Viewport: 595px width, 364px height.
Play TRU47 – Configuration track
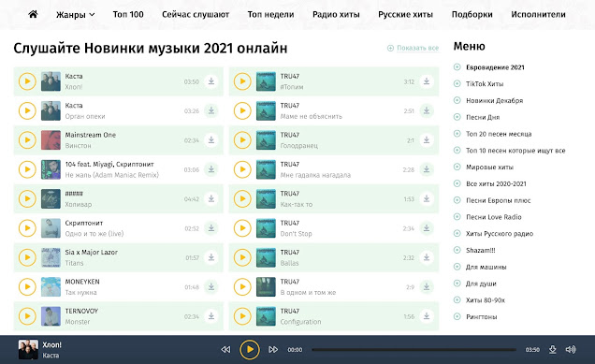(242, 316)
